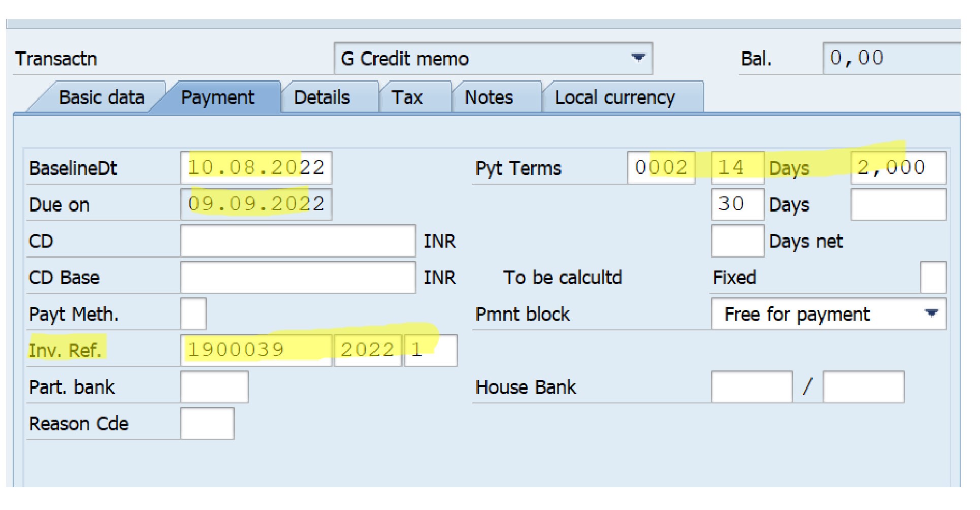Focus the Days net input field
This screenshot has width=980, height=510.
(737, 241)
